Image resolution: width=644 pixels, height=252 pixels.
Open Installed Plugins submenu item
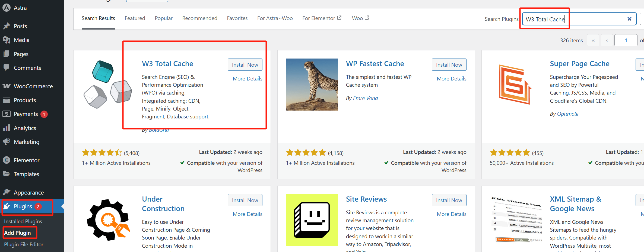[23, 221]
